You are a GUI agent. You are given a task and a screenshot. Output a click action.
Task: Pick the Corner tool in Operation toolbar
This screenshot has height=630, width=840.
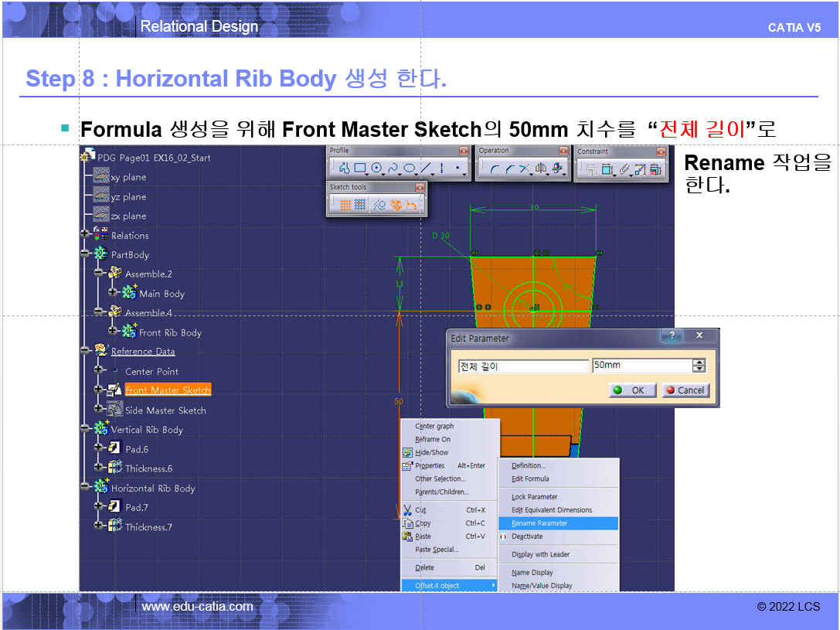pyautogui.click(x=495, y=169)
